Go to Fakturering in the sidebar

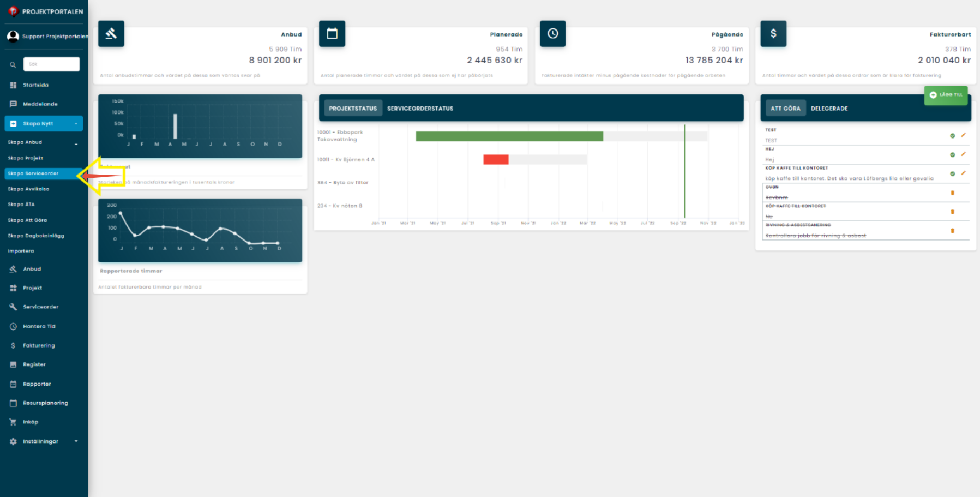coord(39,345)
